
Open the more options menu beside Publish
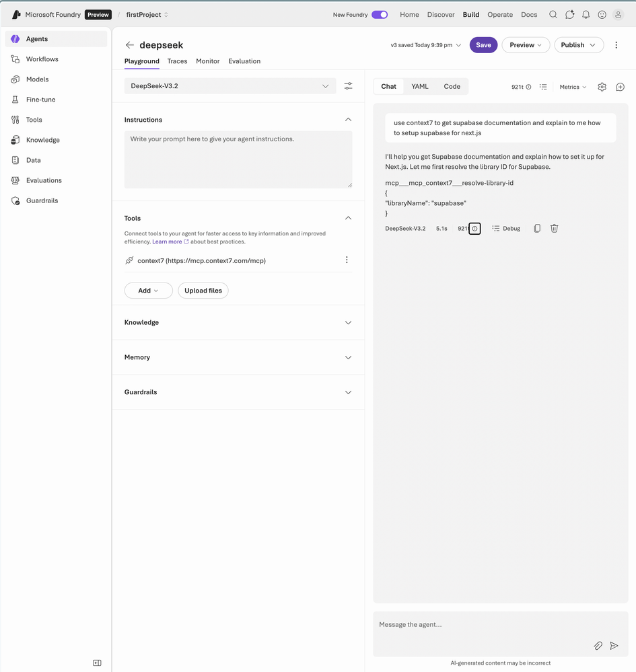click(x=616, y=45)
